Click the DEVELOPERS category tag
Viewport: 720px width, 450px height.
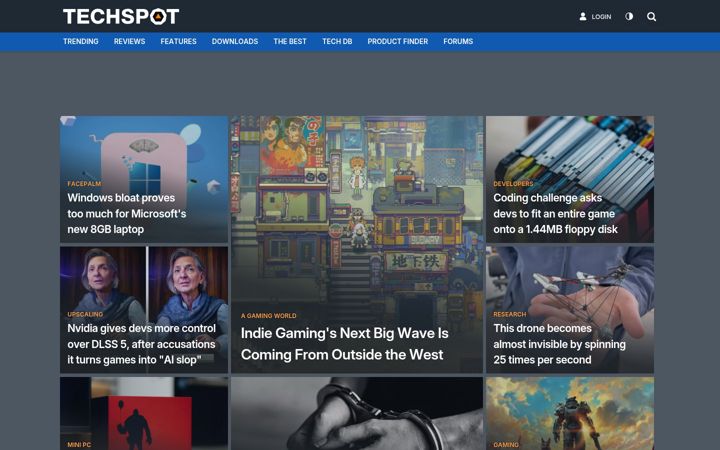coord(513,184)
